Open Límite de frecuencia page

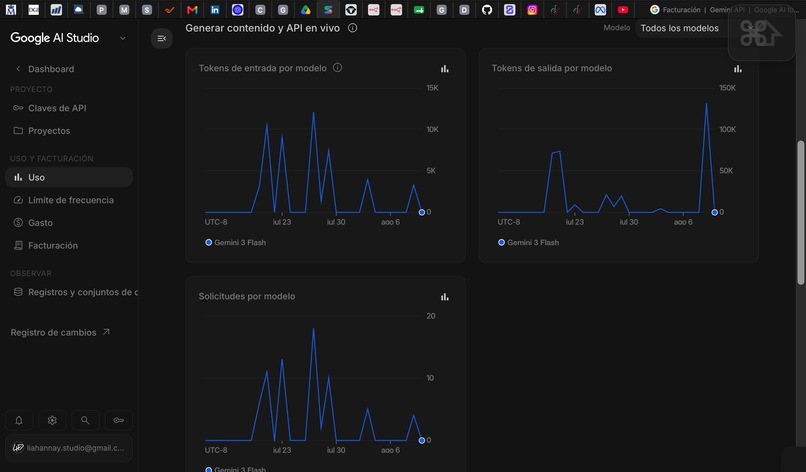69,200
